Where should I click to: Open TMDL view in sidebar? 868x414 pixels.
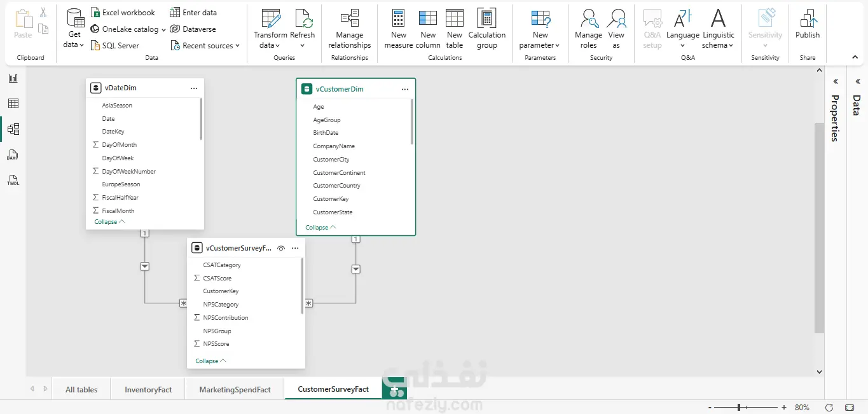[x=13, y=181]
